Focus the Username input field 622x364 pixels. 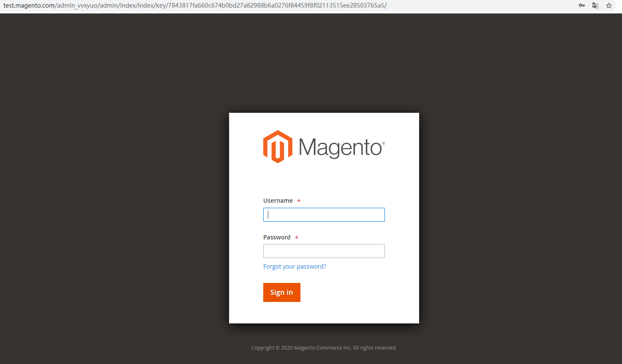324,215
